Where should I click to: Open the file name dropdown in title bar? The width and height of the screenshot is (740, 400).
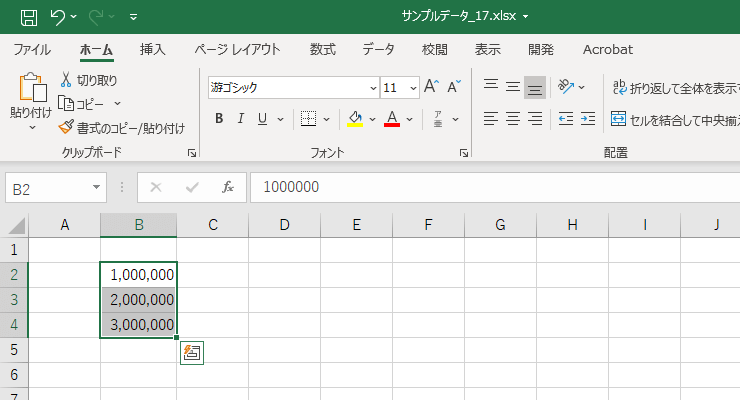click(x=525, y=17)
